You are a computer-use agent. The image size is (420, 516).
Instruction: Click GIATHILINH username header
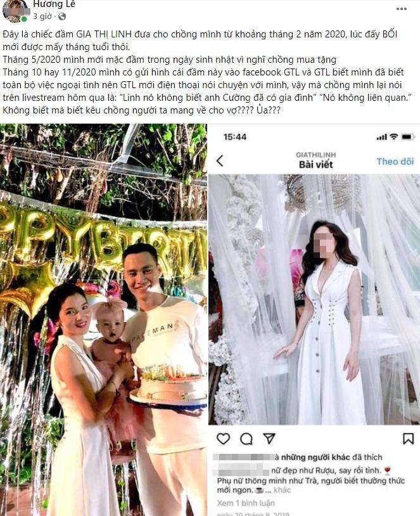[x=315, y=155]
